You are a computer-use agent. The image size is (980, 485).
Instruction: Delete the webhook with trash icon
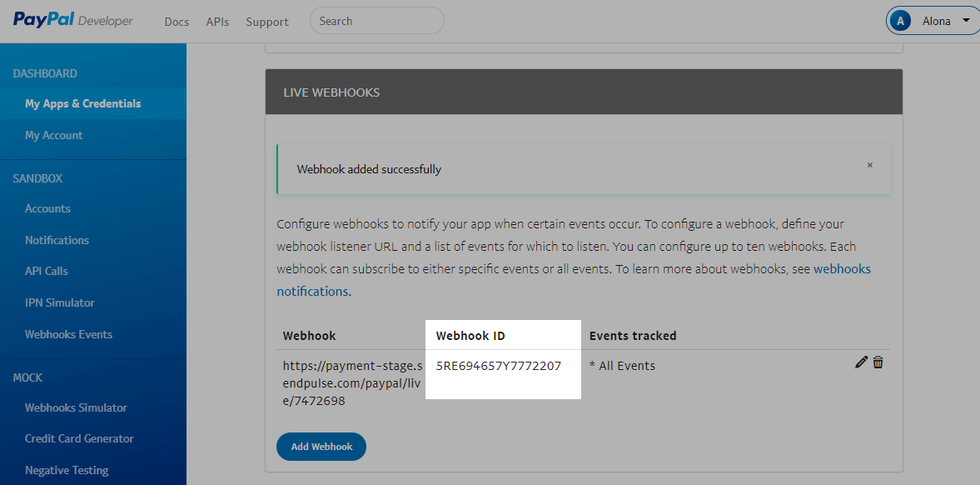pos(878,362)
